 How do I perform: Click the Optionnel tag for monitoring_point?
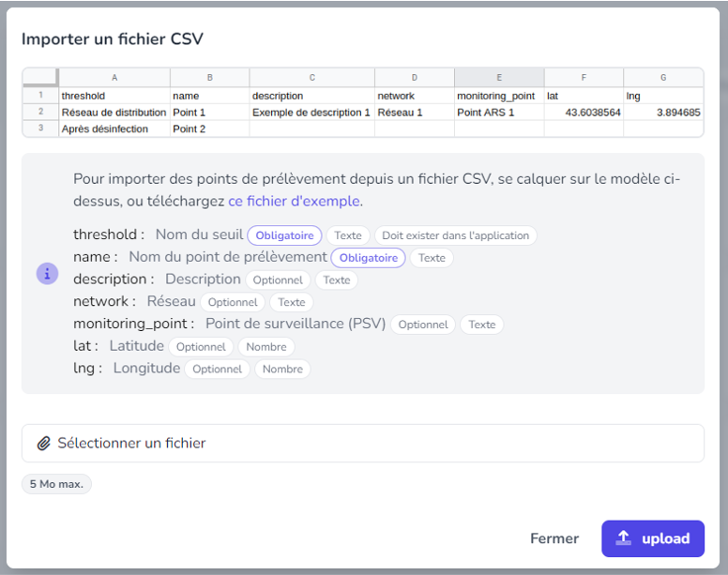[x=423, y=325]
